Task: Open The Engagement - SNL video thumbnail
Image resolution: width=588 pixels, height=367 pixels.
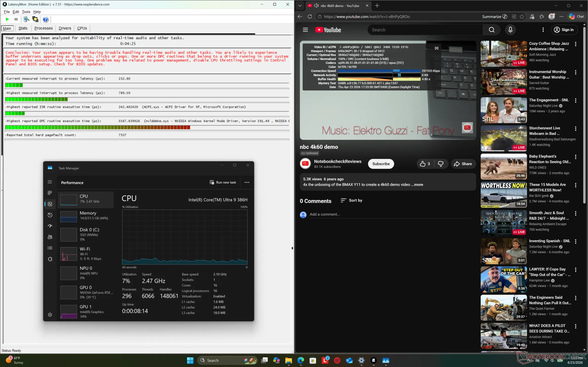Action: point(503,110)
